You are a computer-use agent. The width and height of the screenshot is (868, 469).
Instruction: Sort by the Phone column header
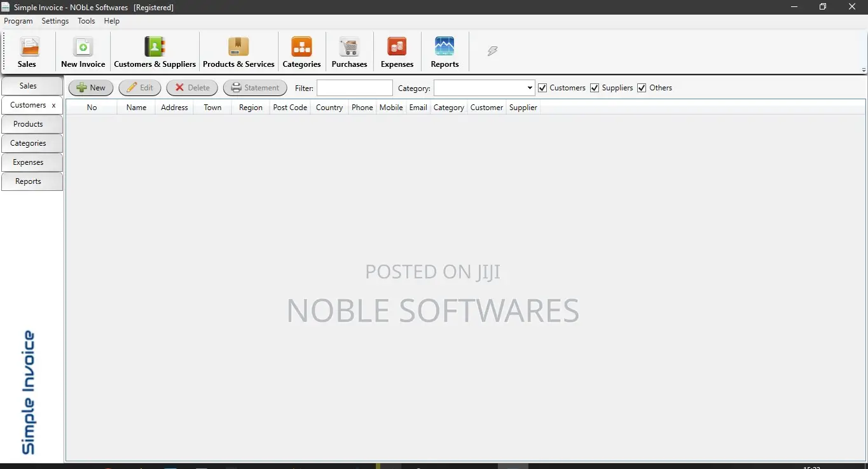click(x=362, y=108)
